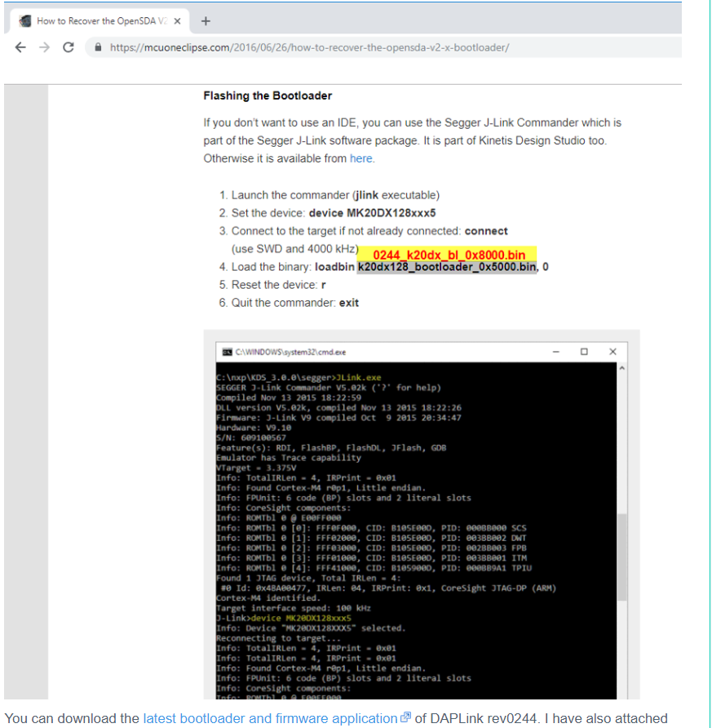
Task: Click the mcuoneclipse favicon on the tab
Action: point(25,21)
